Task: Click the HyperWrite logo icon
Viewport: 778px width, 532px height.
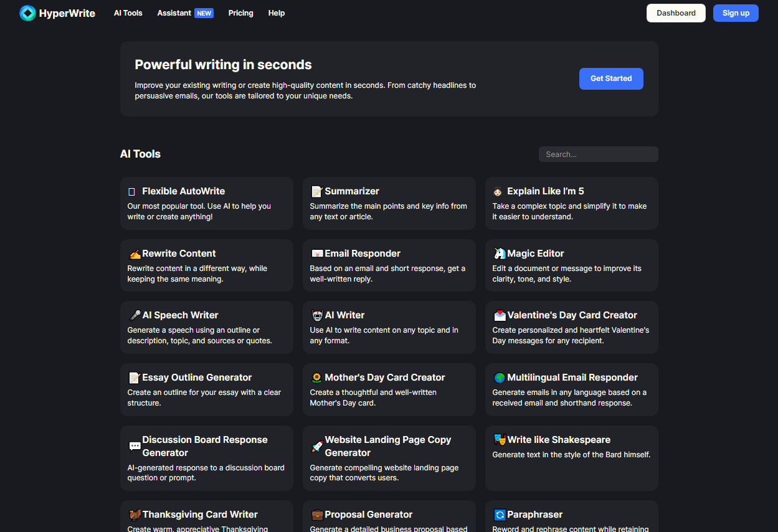Action: [27, 13]
